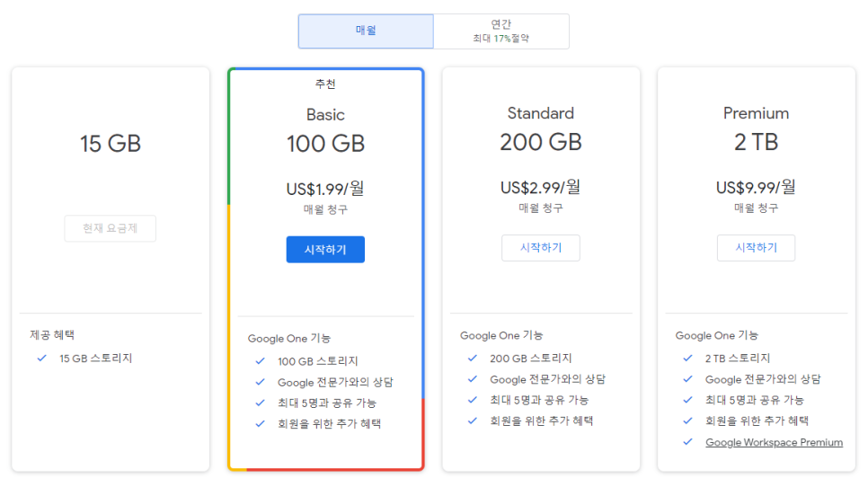Click 매월 청구 under the Basic price
This screenshot has width=868, height=487.
(325, 209)
